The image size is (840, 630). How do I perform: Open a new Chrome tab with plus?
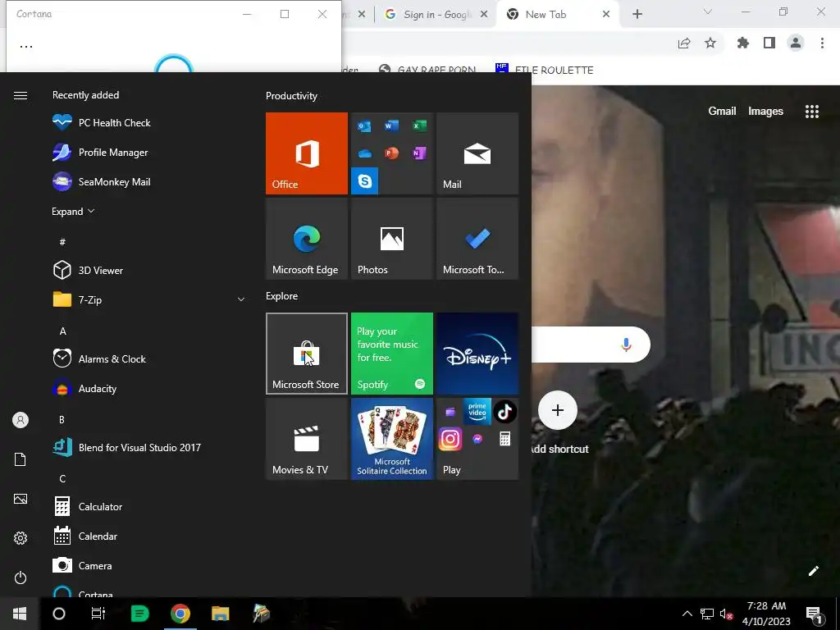click(x=637, y=15)
